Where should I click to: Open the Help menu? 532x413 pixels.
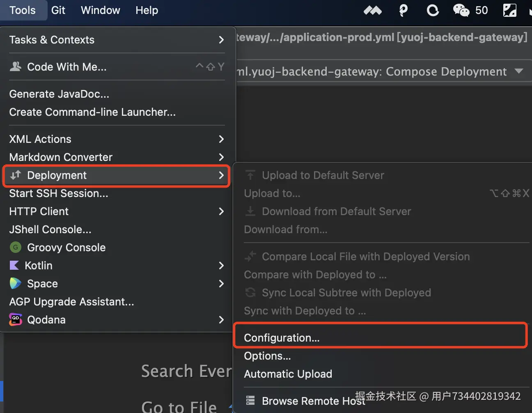tap(147, 10)
